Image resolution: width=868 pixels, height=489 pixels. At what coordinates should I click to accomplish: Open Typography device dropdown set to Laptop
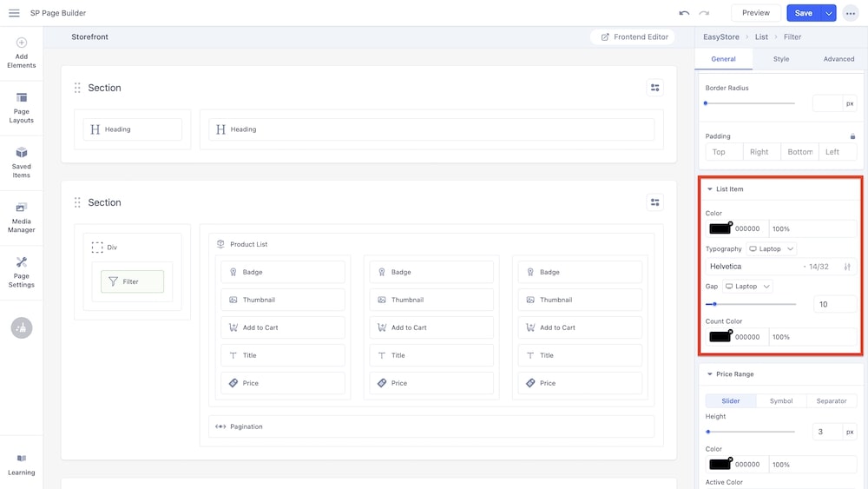pyautogui.click(x=772, y=249)
